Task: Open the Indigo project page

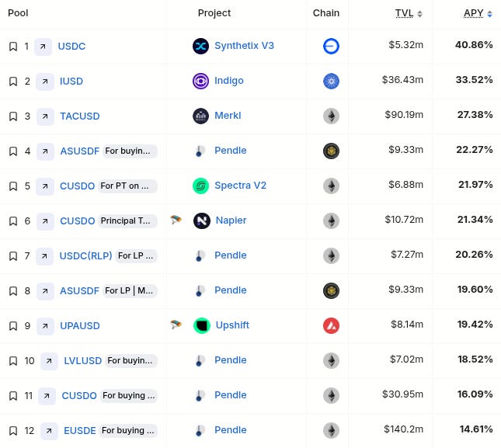Action: coord(229,81)
